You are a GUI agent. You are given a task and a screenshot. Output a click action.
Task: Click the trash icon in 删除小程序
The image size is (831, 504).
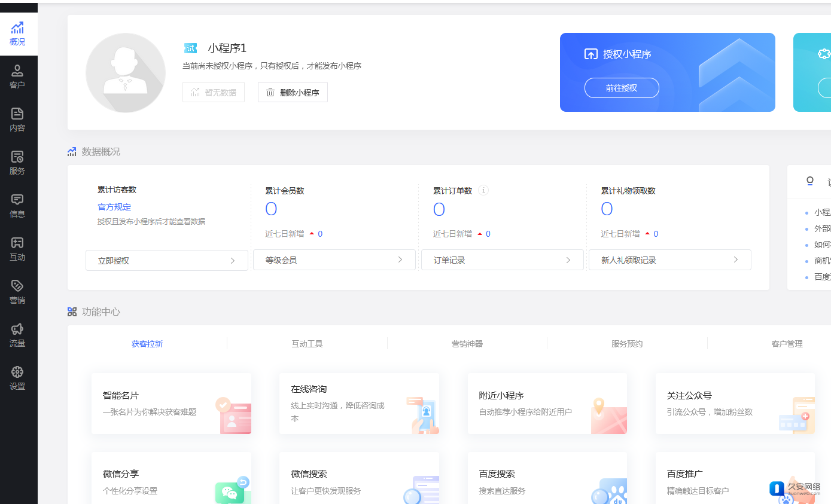click(x=270, y=92)
